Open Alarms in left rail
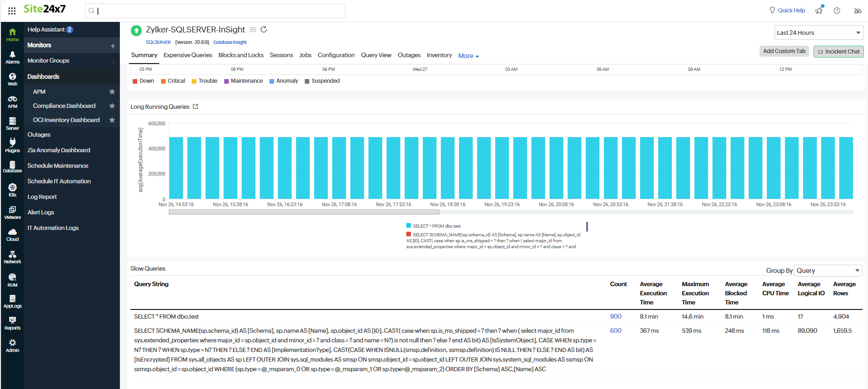 point(12,57)
